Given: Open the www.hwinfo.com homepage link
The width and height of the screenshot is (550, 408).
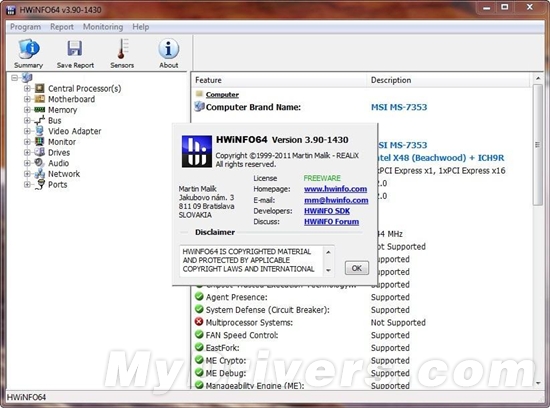Looking at the screenshot, I should 335,189.
